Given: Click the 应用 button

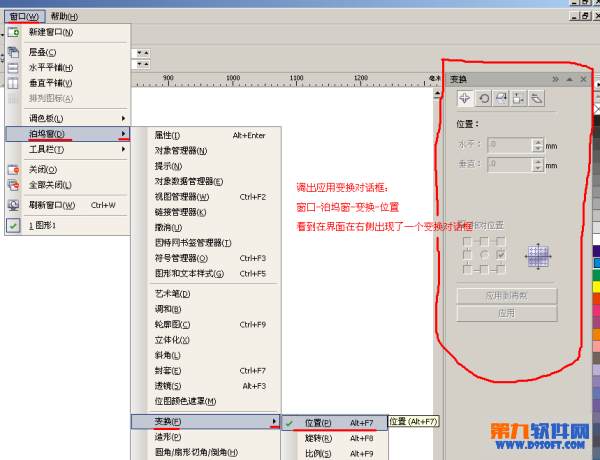Looking at the screenshot, I should coord(507,313).
